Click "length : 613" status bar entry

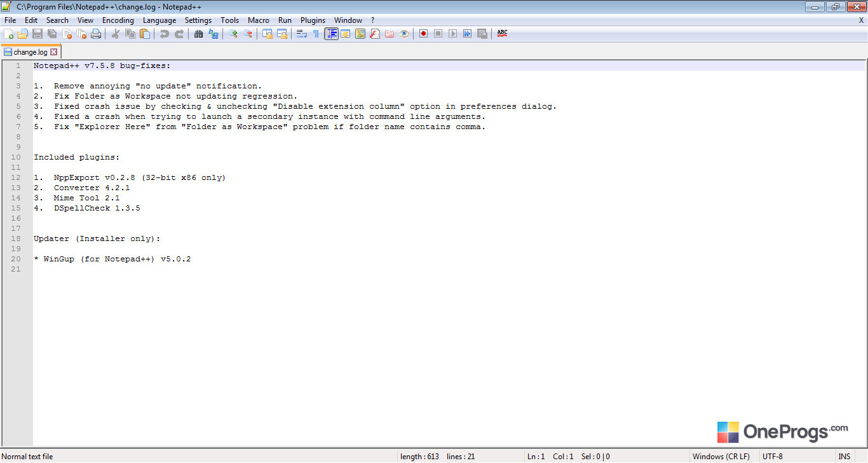tap(419, 457)
